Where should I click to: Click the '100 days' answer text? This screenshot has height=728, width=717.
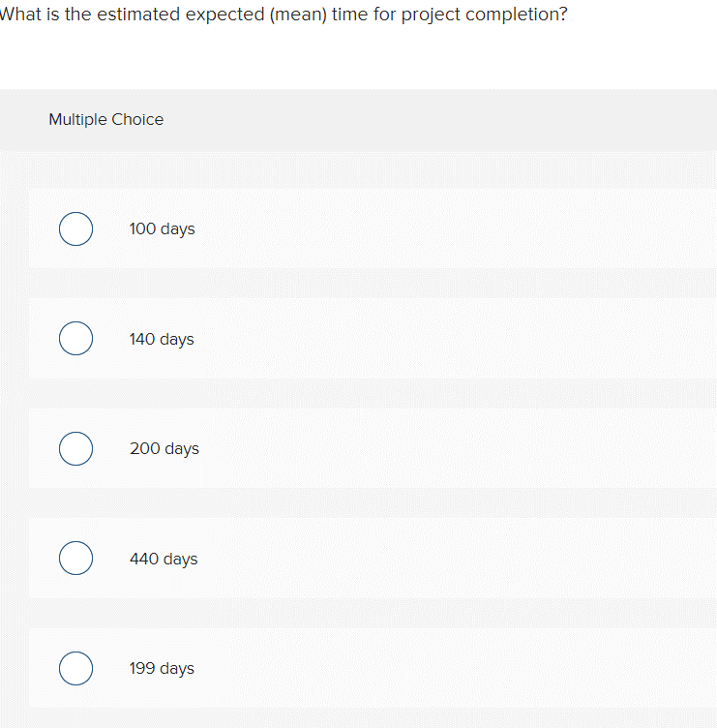(x=162, y=229)
